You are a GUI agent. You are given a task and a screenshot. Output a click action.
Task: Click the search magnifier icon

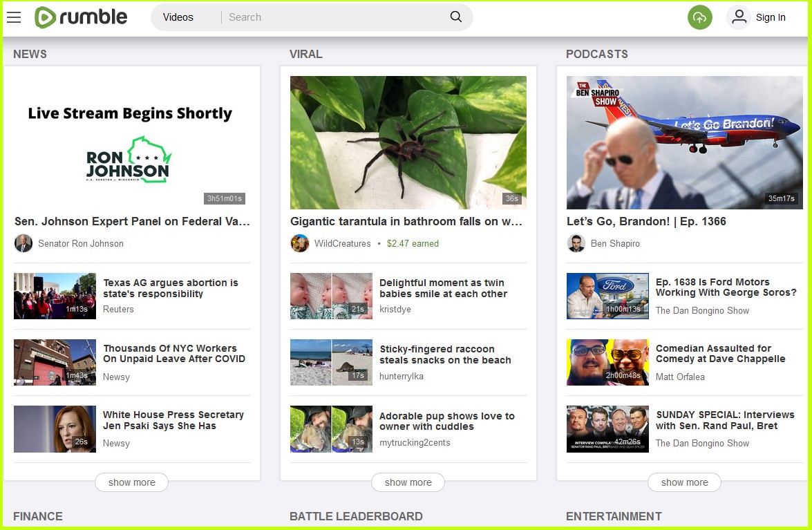pos(455,16)
